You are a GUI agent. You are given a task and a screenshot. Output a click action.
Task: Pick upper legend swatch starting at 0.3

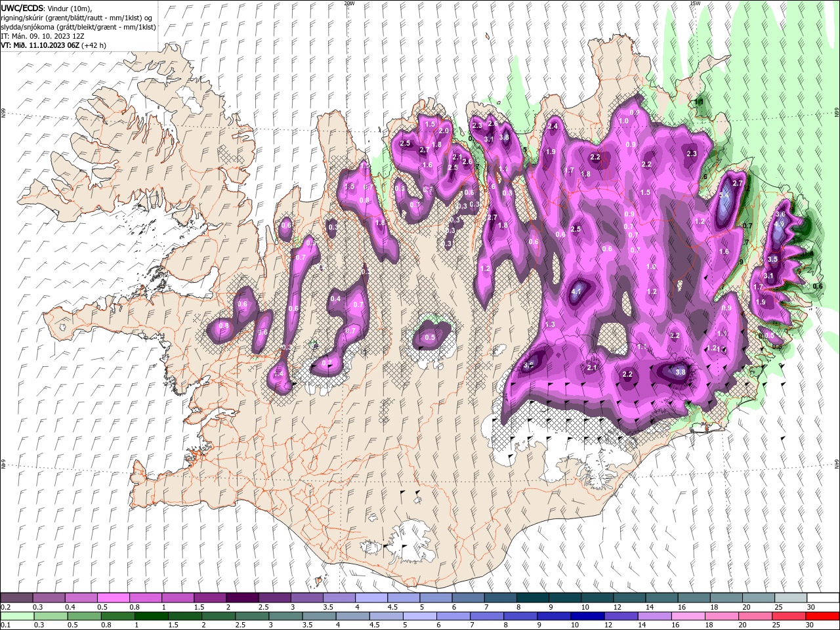[49, 598]
